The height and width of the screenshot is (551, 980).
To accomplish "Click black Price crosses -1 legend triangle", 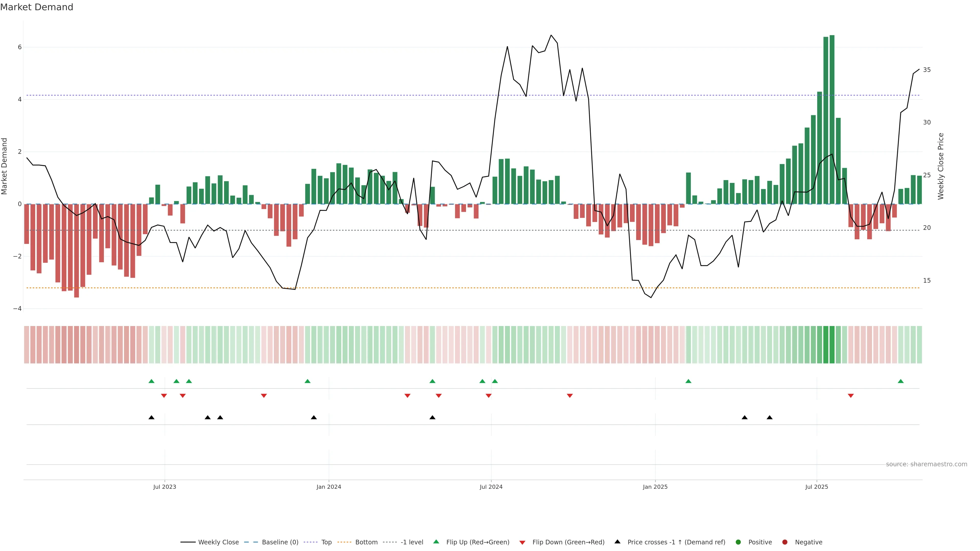I will tap(617, 542).
